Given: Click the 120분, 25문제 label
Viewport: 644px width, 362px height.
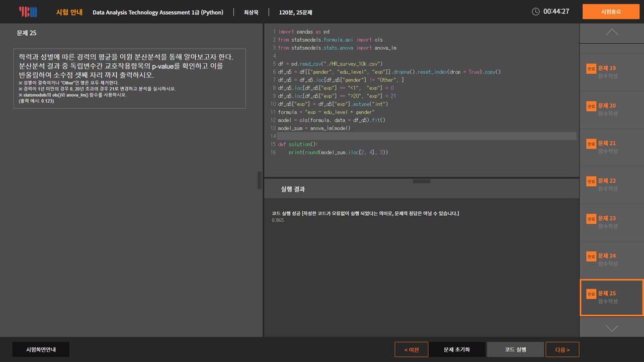Looking at the screenshot, I should tap(295, 12).
